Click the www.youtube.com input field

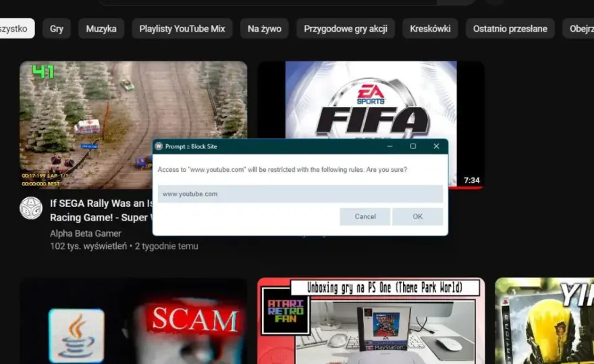300,193
